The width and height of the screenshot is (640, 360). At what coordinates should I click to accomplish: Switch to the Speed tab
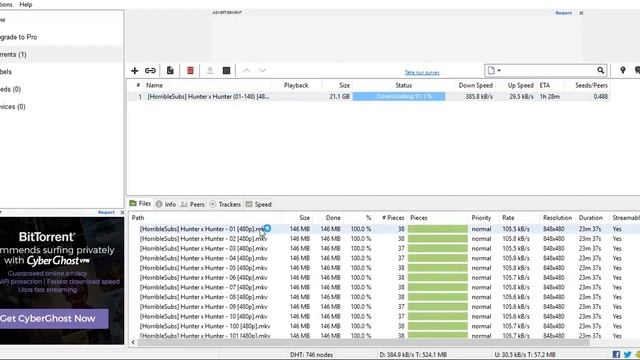coord(258,204)
